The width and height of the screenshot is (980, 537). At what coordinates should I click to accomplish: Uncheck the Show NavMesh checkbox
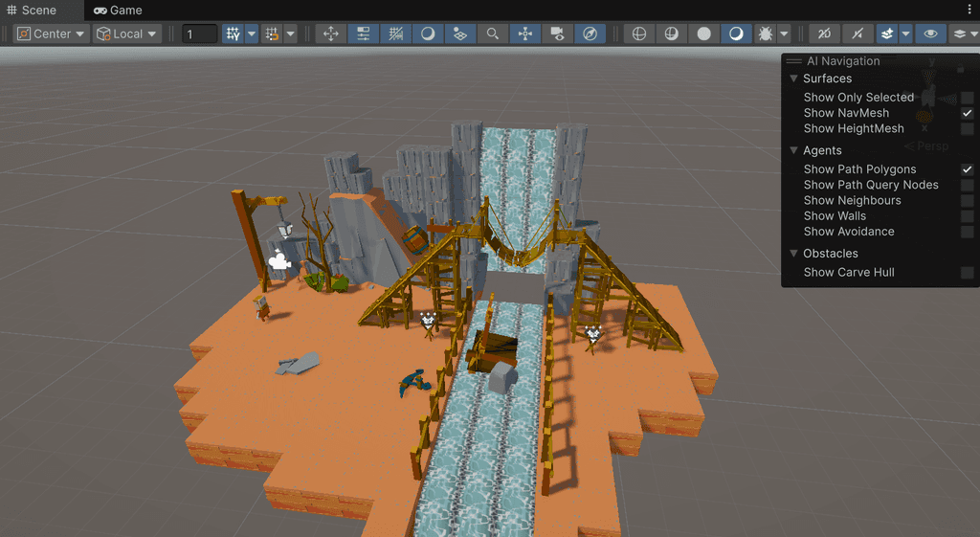click(967, 113)
